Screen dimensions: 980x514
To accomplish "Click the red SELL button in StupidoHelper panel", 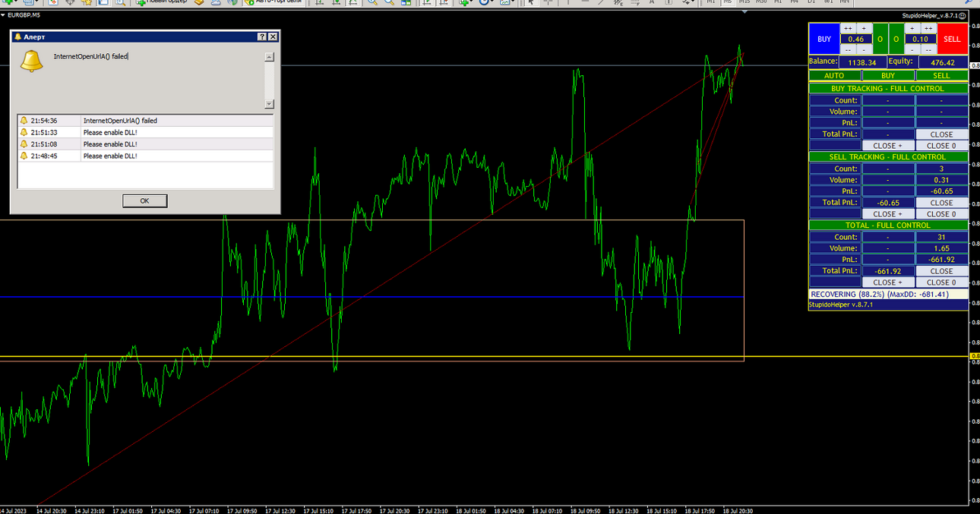I will point(953,39).
